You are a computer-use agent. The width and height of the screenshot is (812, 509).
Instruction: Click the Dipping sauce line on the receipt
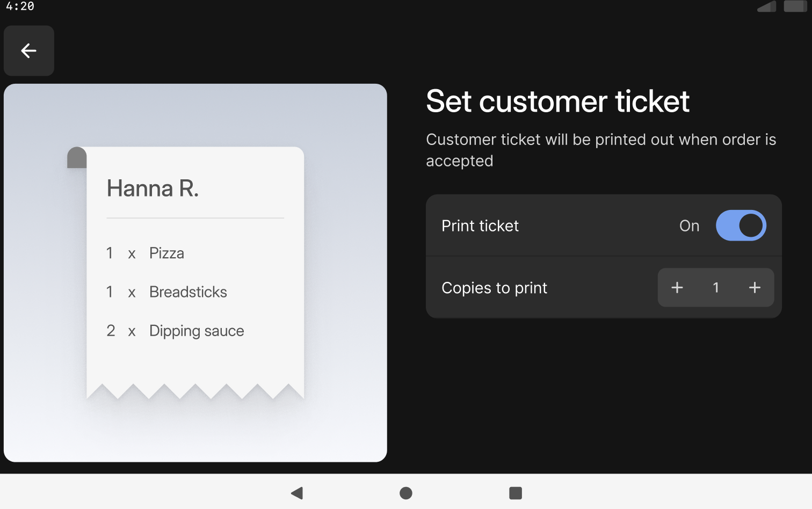pyautogui.click(x=197, y=331)
